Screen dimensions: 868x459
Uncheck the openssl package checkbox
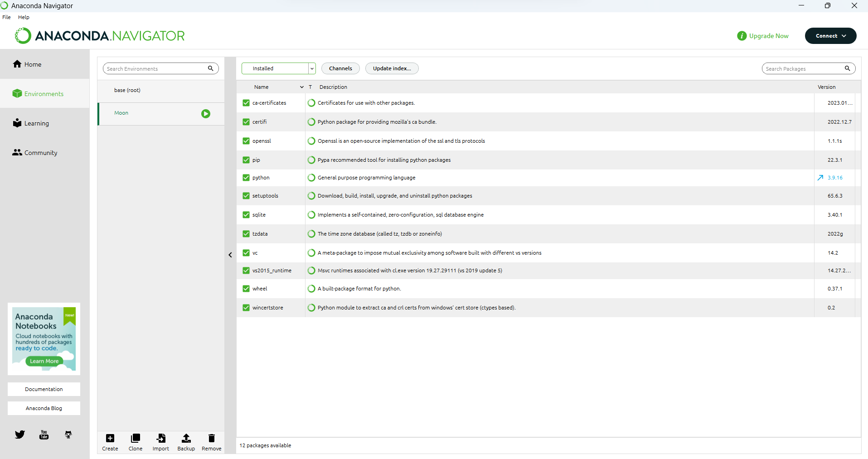pyautogui.click(x=246, y=141)
